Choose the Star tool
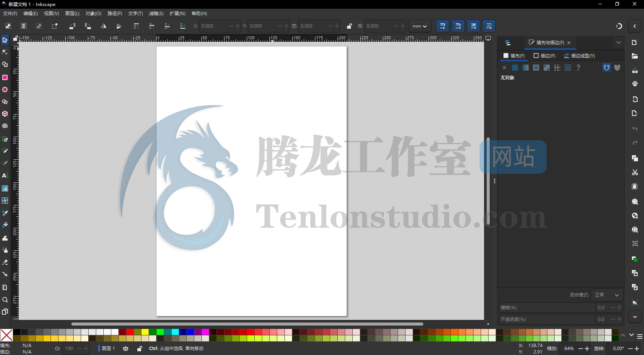This screenshot has height=355, width=644. click(5, 102)
